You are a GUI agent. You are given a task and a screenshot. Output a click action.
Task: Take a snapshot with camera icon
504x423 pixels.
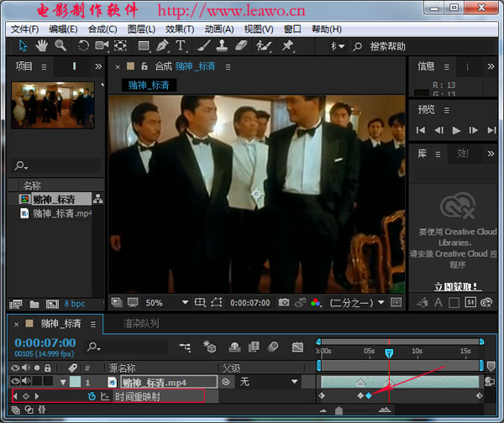click(284, 302)
